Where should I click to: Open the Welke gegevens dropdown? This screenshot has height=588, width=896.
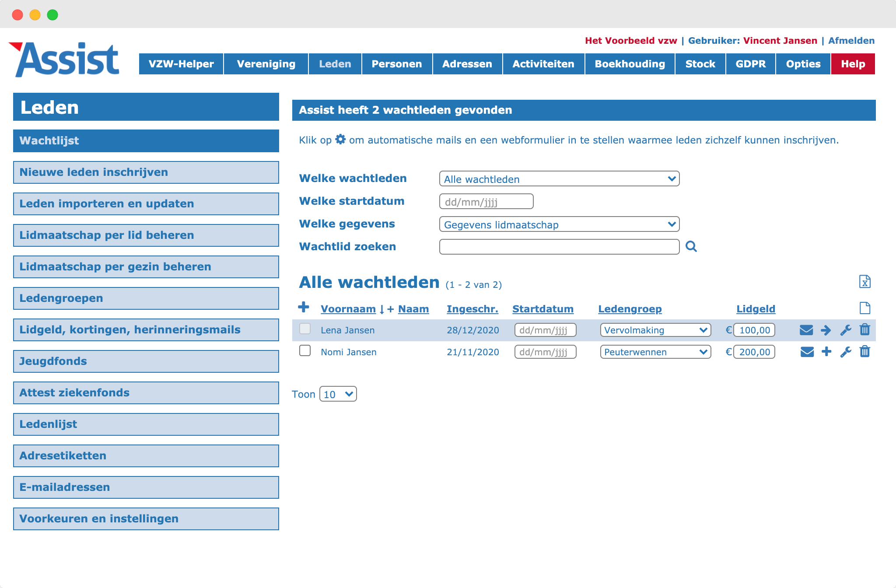559,224
